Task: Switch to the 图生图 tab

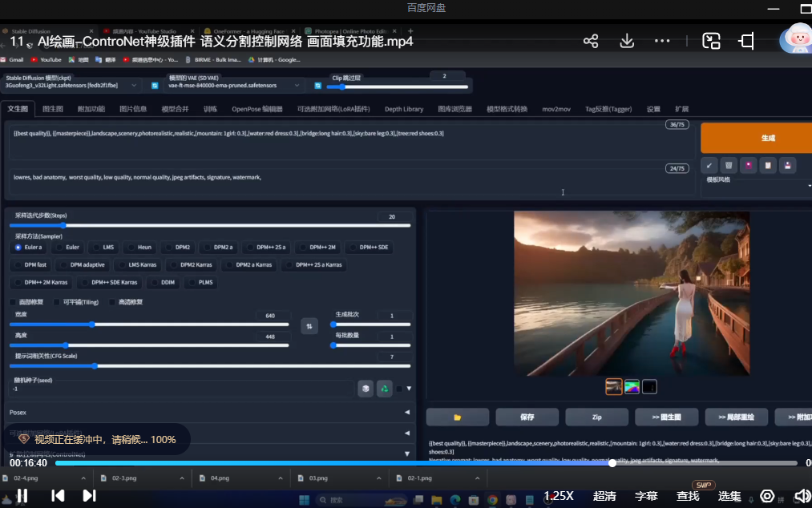Action: [52, 109]
